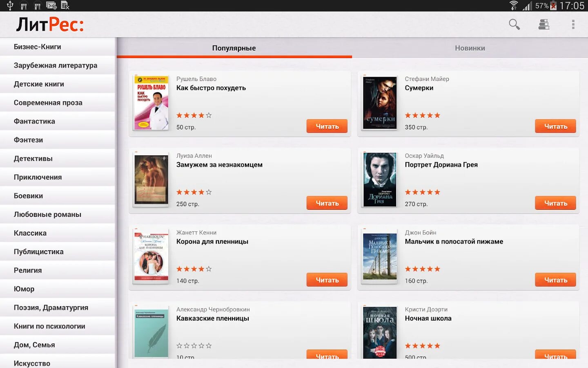This screenshot has height=368, width=588.
Task: Open Ночная школа book cover
Action: 380,333
